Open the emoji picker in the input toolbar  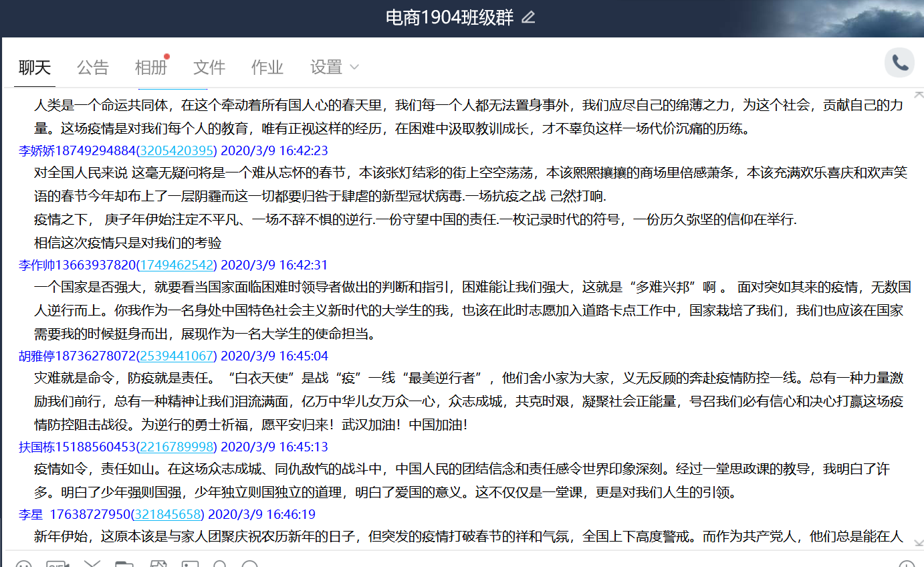pyautogui.click(x=23, y=564)
